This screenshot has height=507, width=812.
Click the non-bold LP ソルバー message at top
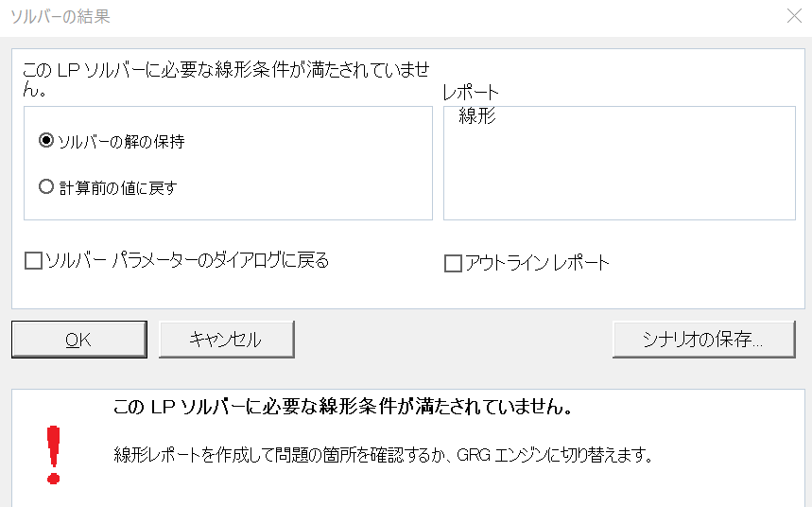point(227,70)
